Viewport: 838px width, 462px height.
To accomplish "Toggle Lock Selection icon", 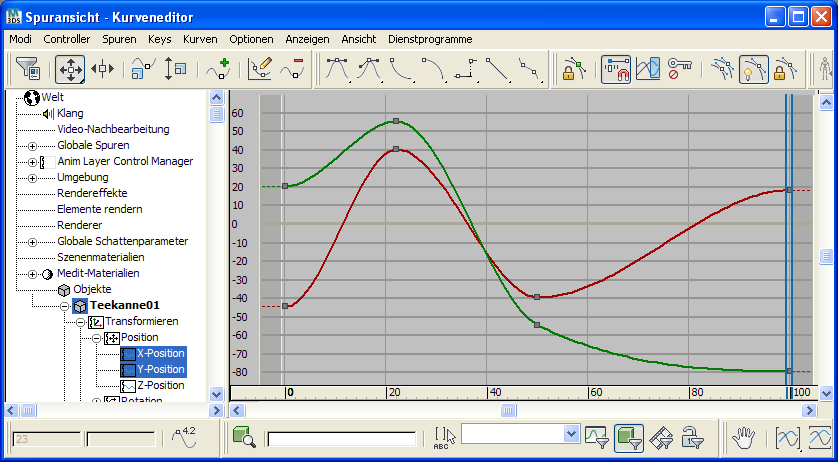I will click(x=574, y=69).
